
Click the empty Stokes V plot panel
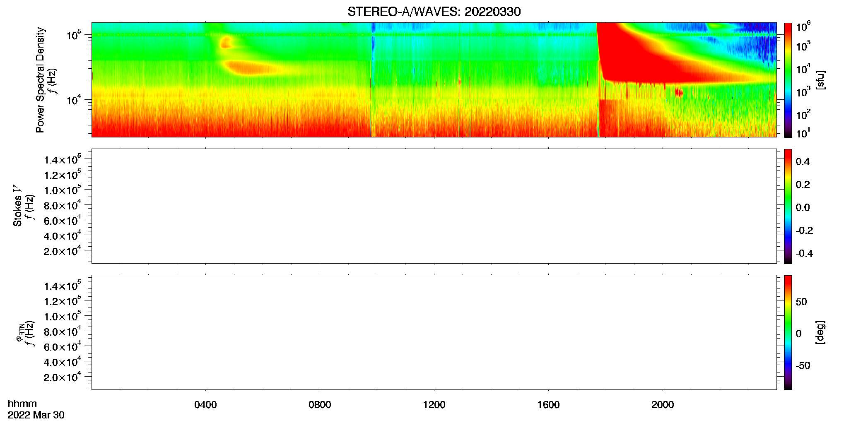(x=434, y=206)
